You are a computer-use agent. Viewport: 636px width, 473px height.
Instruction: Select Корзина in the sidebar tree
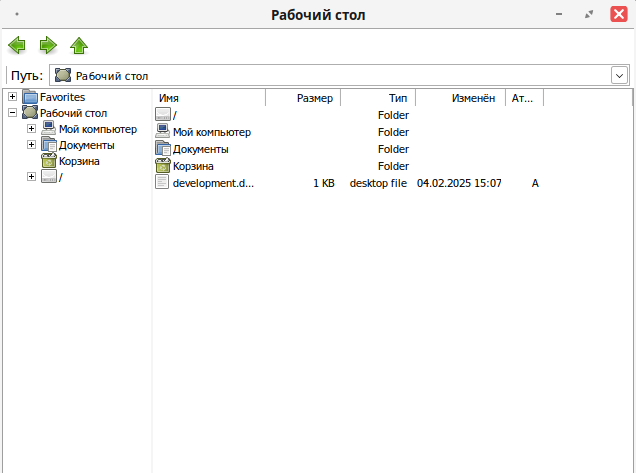(79, 161)
